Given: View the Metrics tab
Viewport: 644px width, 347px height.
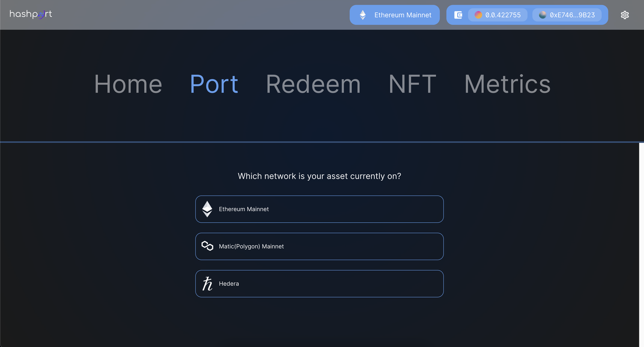Looking at the screenshot, I should pyautogui.click(x=507, y=84).
